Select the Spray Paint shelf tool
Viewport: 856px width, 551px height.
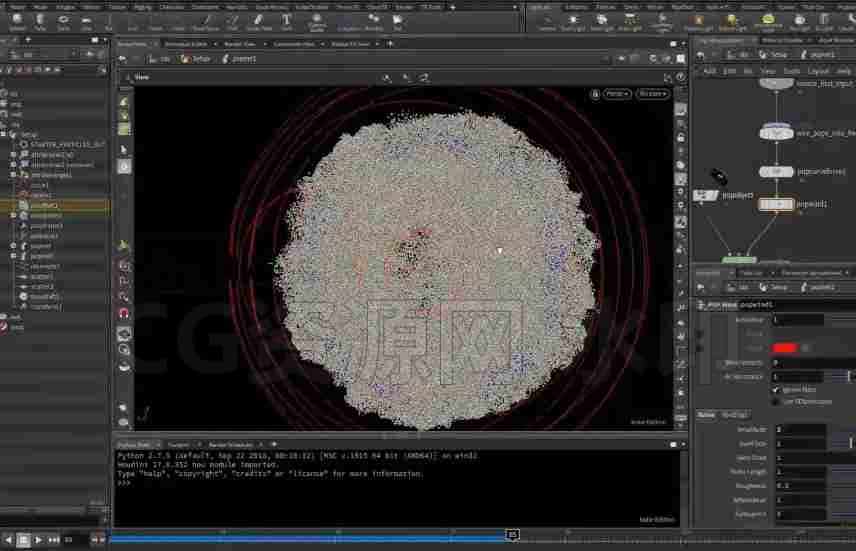[x=259, y=21]
